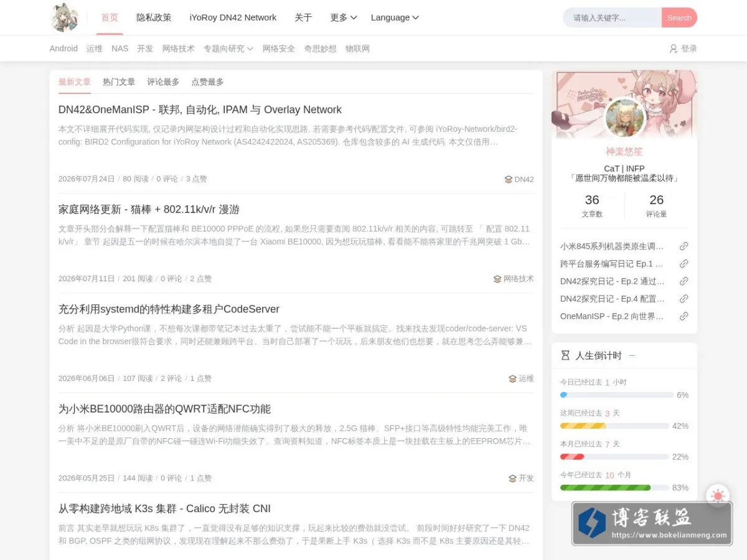Open the 关于 page
Viewport: 747px width, 560px height.
point(303,17)
